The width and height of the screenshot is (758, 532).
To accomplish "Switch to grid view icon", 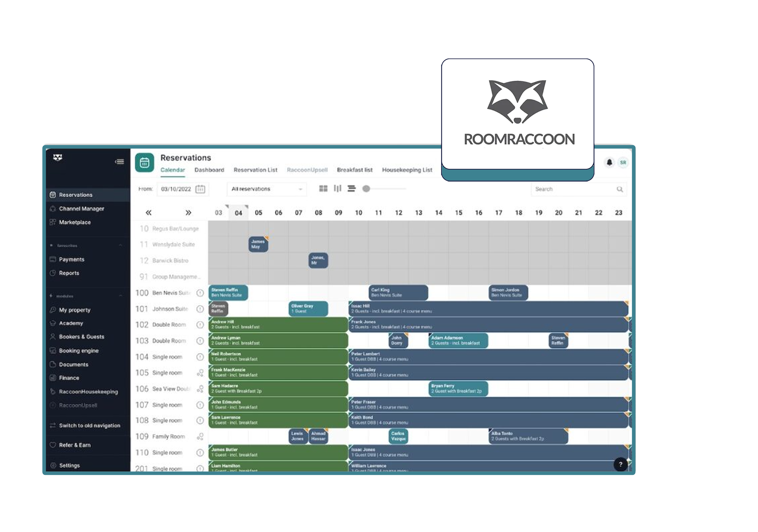I will pyautogui.click(x=323, y=188).
